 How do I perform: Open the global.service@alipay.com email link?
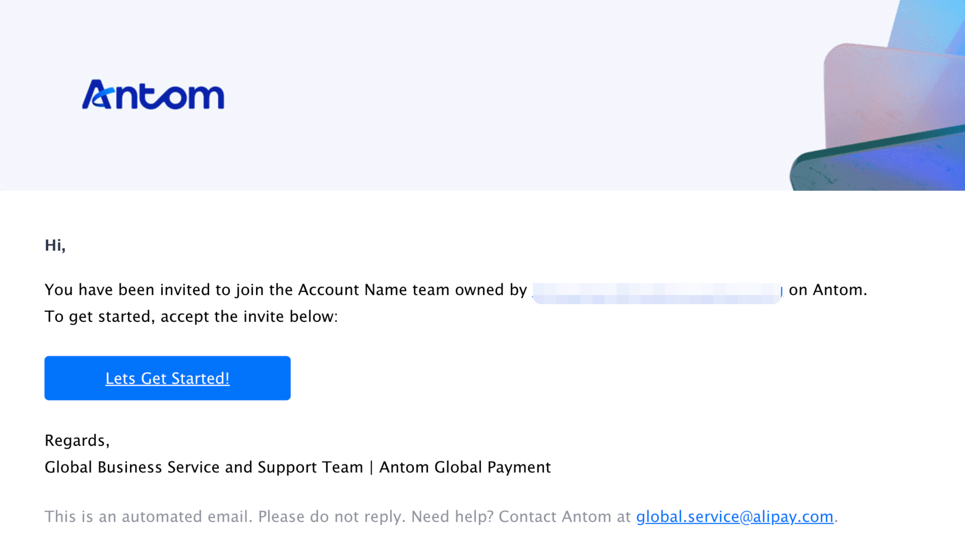pos(734,516)
